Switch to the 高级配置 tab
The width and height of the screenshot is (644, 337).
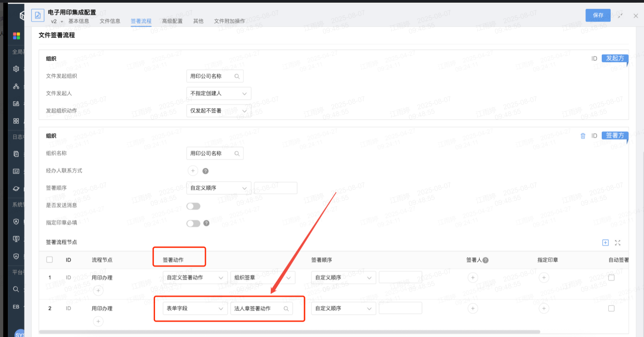coord(172,21)
